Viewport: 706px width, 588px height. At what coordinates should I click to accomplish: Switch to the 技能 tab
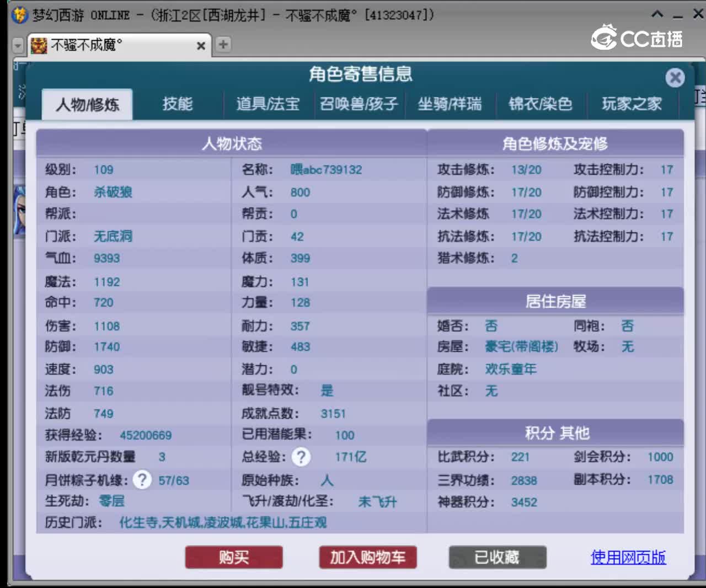(178, 104)
